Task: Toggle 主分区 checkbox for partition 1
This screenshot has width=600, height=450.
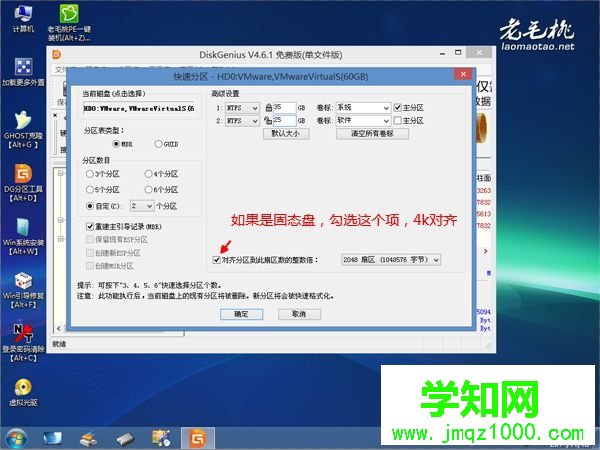Action: coord(398,108)
